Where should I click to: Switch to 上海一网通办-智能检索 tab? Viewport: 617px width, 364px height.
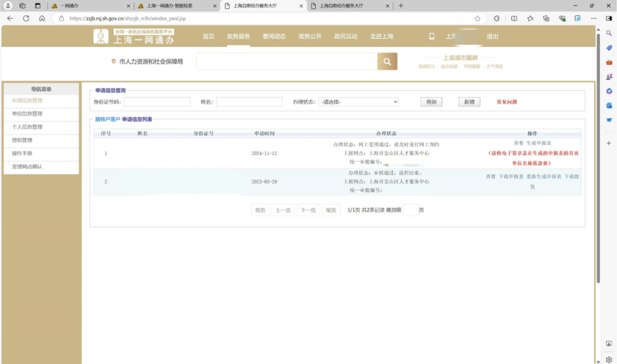coord(174,6)
